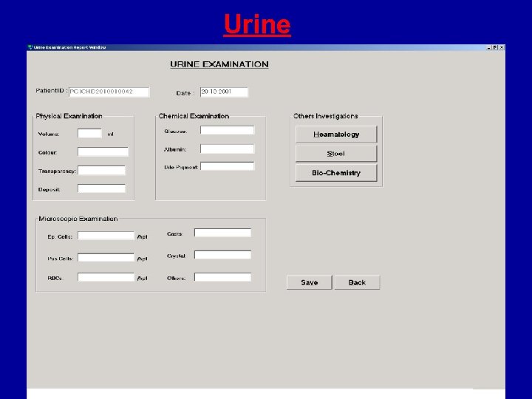
Task: Click the Albumin input field
Action: pyautogui.click(x=227, y=149)
